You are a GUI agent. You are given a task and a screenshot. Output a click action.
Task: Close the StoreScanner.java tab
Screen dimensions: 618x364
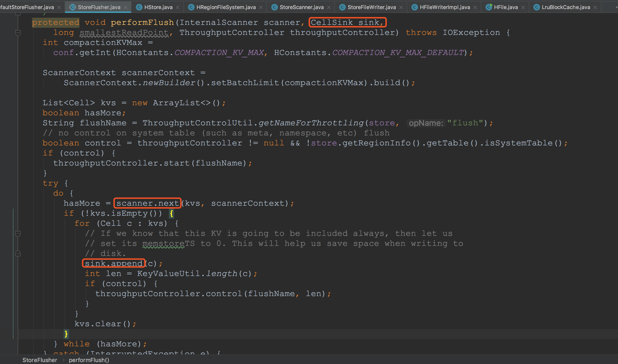329,7
